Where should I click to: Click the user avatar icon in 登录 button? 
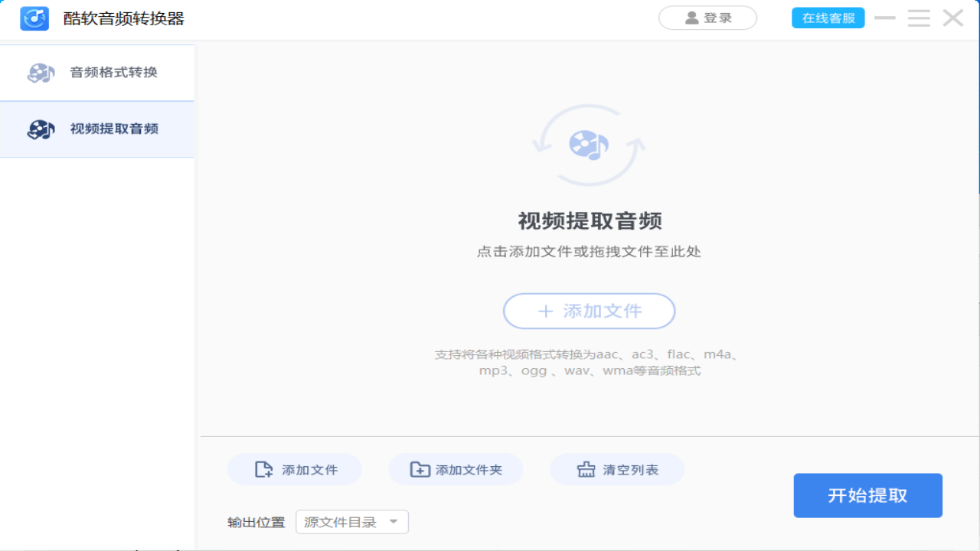coord(691,17)
